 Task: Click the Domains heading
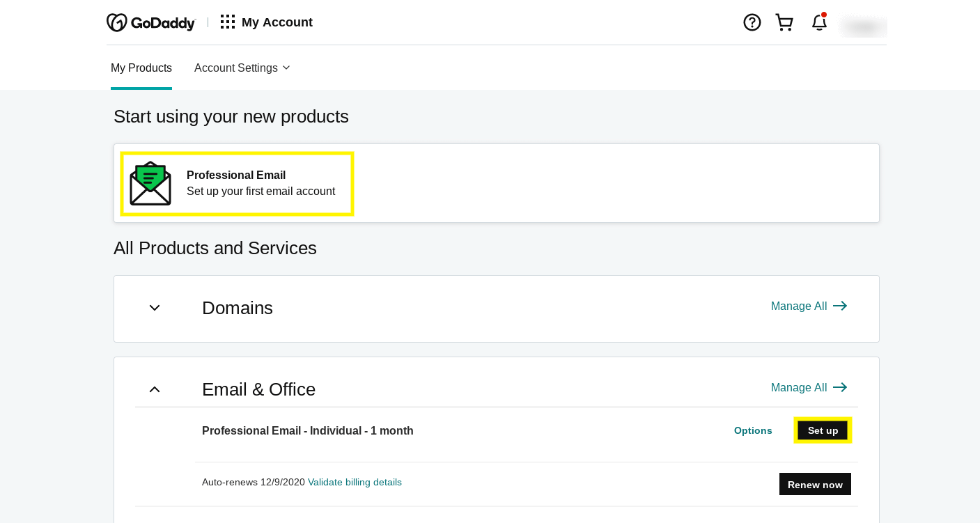(238, 308)
